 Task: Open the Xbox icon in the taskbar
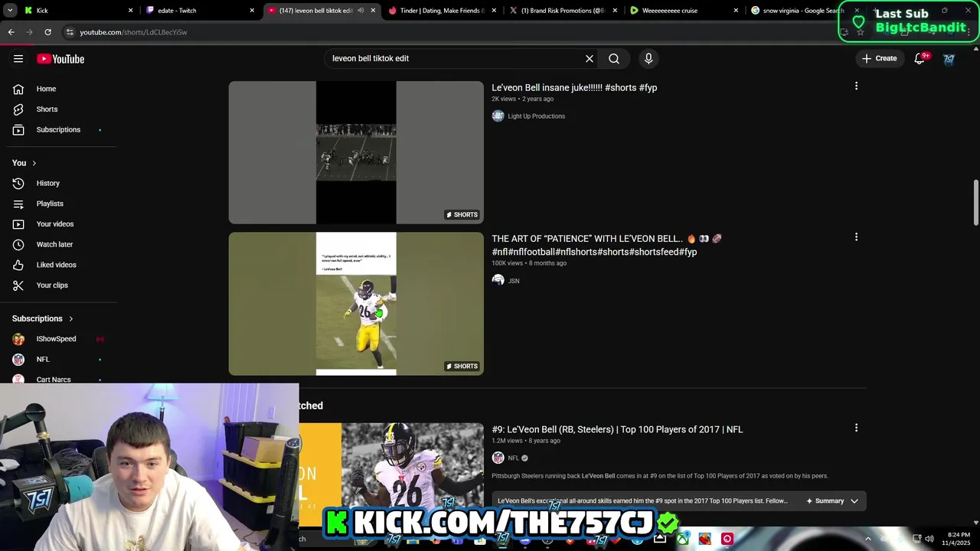(682, 539)
